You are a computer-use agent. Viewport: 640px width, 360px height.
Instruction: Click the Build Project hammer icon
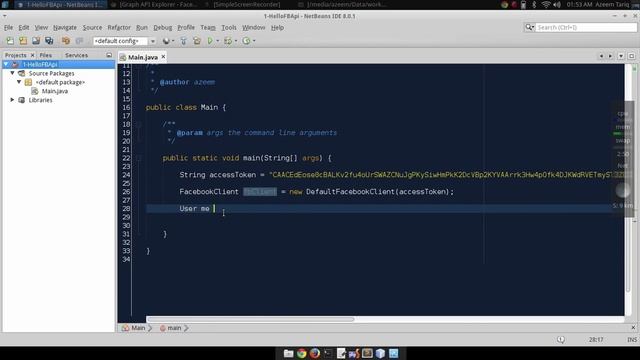pos(183,41)
